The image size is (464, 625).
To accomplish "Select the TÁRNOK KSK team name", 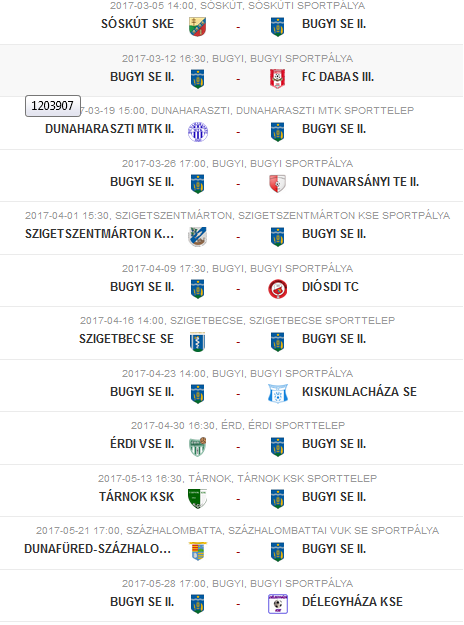I will (137, 497).
